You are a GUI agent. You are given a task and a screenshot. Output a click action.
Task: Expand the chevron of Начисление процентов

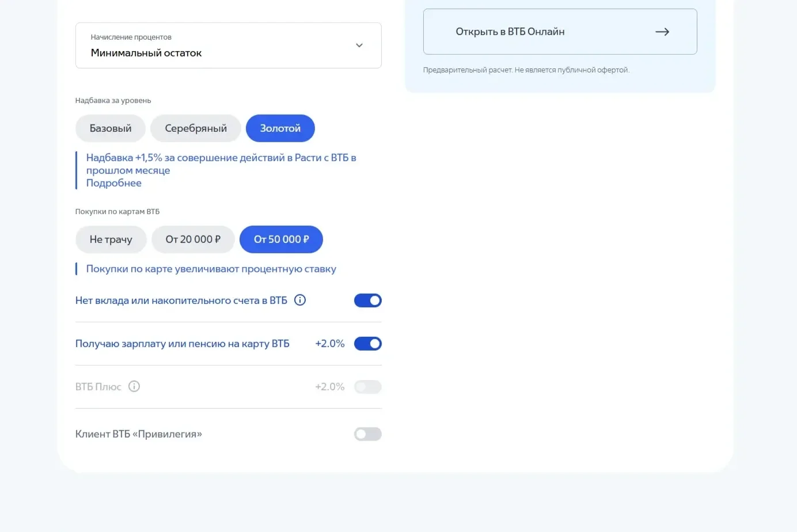[359, 45]
